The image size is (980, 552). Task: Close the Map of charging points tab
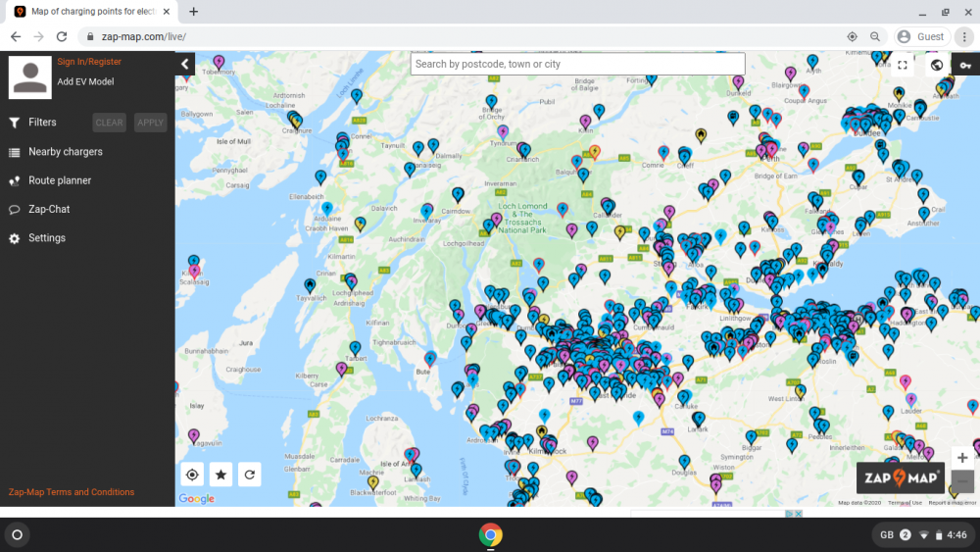tap(167, 11)
